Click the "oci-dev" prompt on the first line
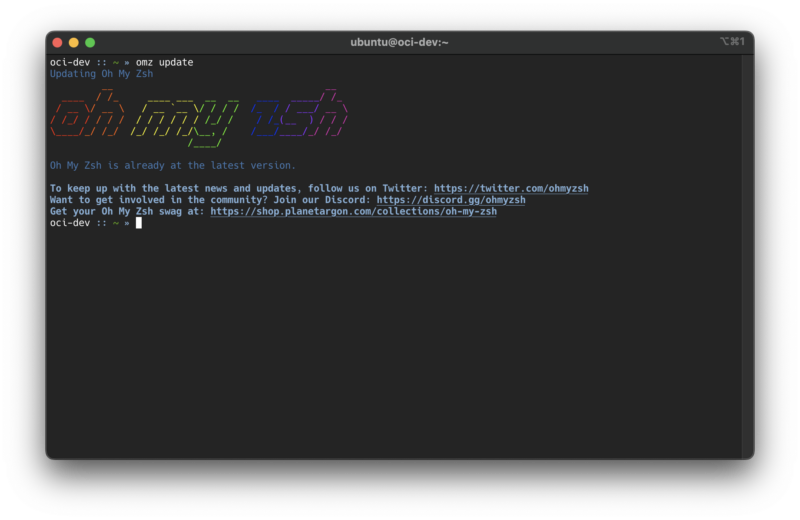 point(69,62)
